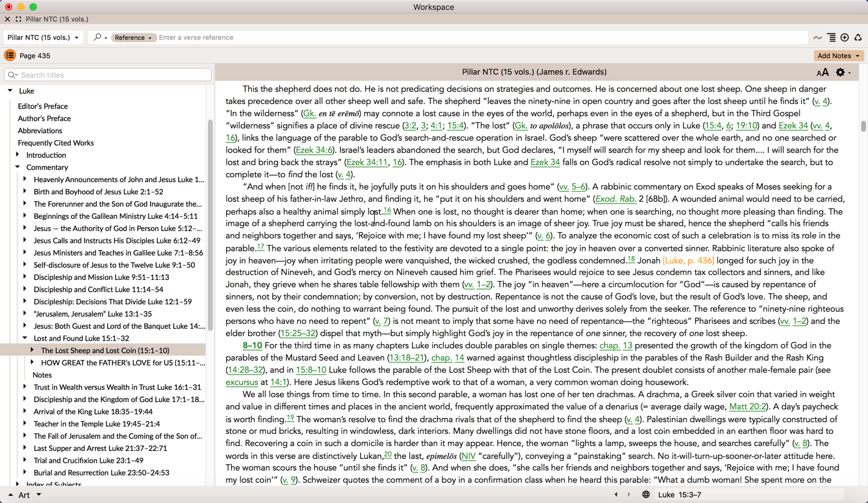Click the [Luke, p. 436] page marker
The width and height of the screenshot is (868, 503).
[688, 261]
